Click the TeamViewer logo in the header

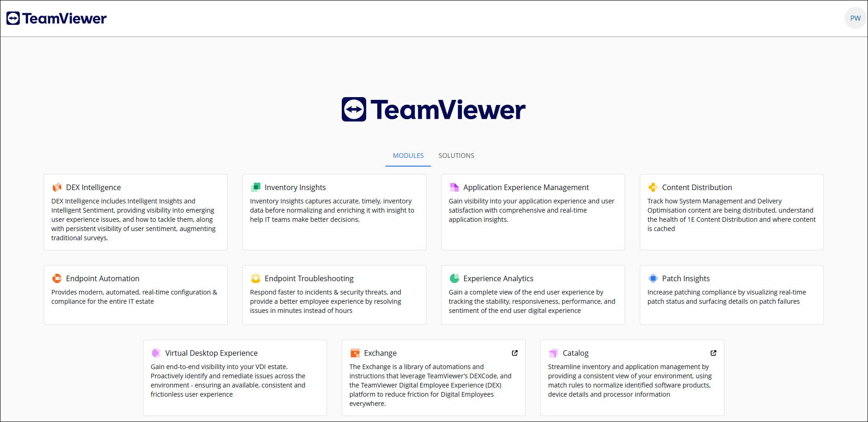click(x=57, y=18)
